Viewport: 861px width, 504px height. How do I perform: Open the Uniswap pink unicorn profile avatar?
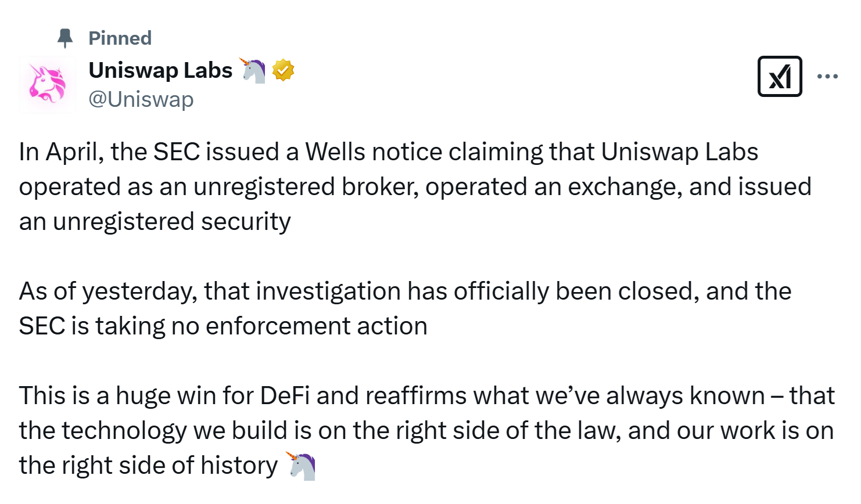point(47,84)
